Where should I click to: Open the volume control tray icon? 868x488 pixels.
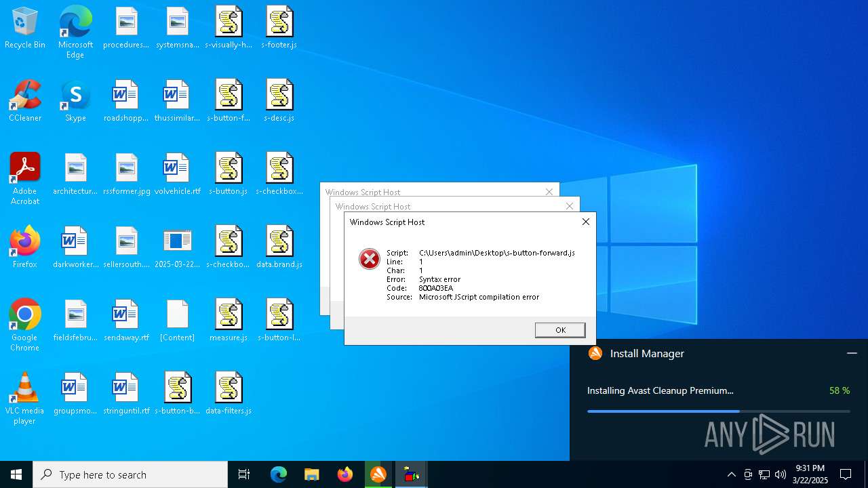coord(781,474)
